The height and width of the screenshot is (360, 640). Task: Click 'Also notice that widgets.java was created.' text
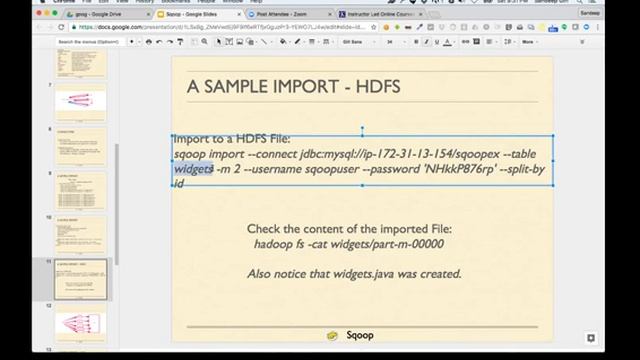click(354, 274)
